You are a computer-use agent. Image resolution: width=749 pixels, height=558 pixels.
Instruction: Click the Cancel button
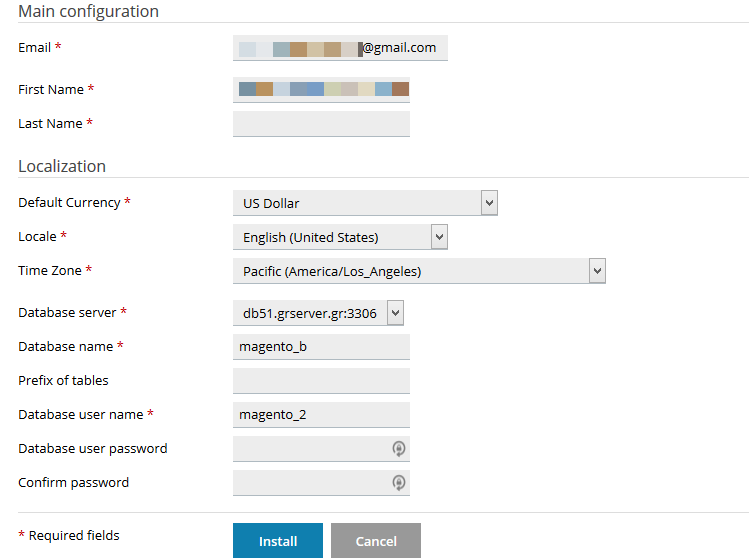[376, 541]
